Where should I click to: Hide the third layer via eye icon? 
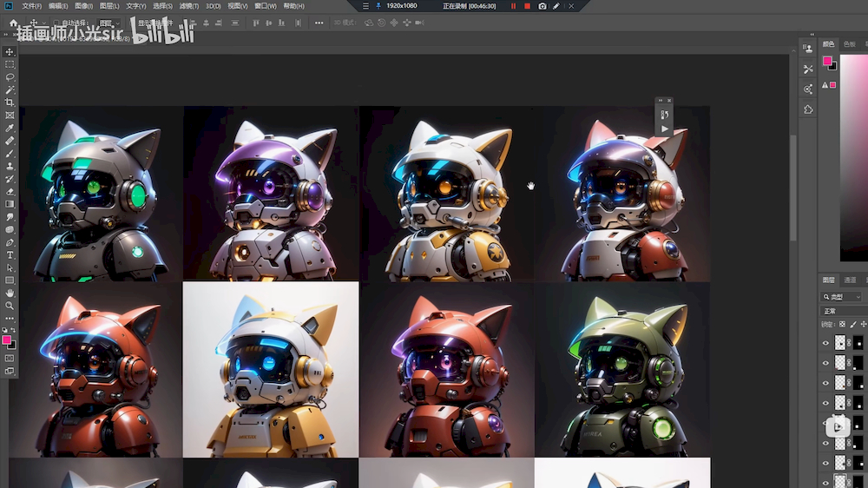825,383
